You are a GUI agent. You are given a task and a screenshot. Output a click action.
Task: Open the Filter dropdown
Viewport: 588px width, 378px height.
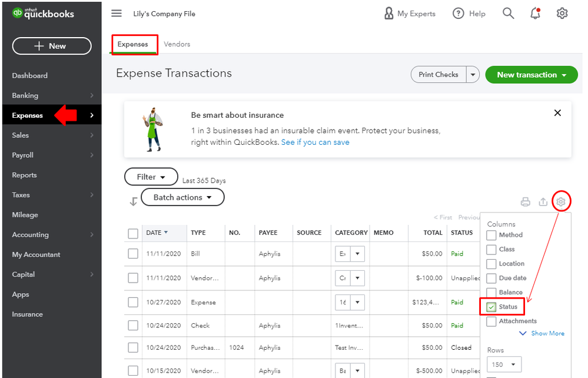coord(151,177)
